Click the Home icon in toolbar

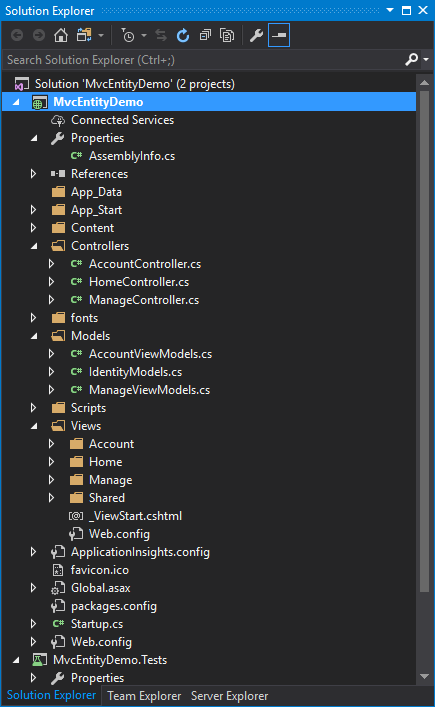click(61, 35)
